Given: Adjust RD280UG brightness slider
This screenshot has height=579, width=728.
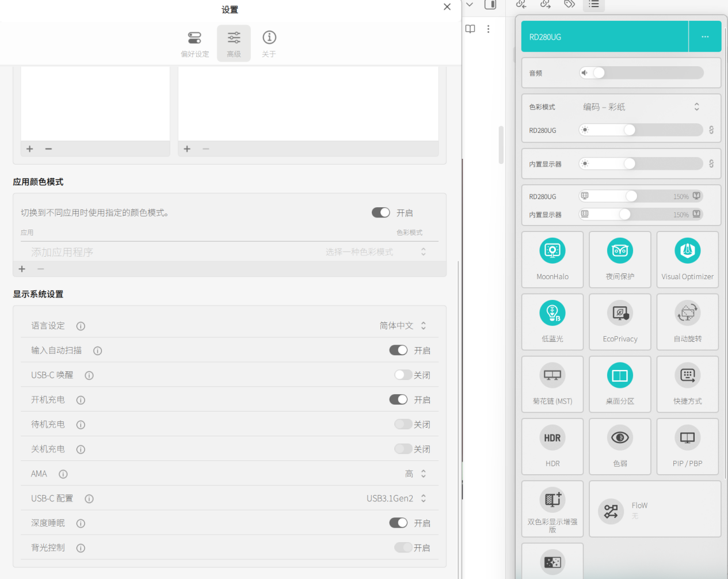Looking at the screenshot, I should point(641,130).
